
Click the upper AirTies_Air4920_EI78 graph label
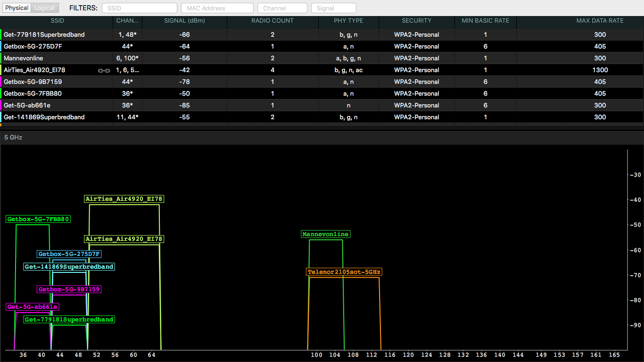[x=124, y=199]
